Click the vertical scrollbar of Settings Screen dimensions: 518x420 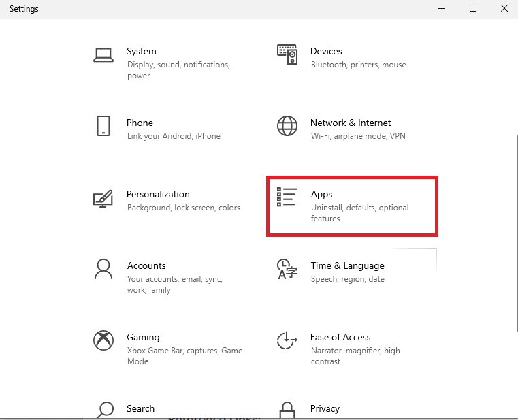tap(517, 233)
